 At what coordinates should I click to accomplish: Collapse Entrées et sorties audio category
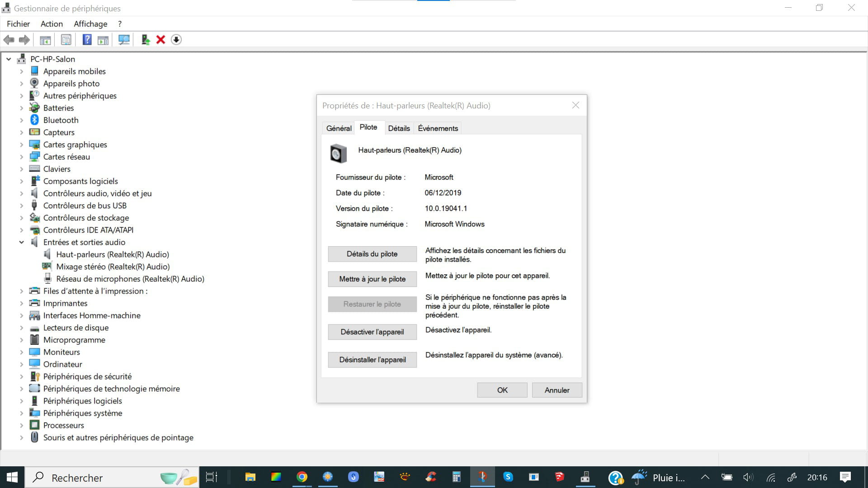click(21, 242)
